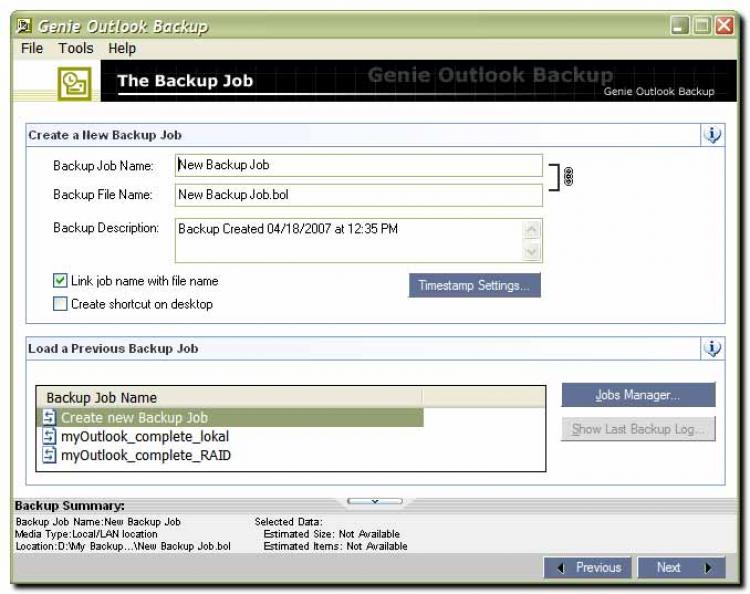Click the chain link icon beside name fields
The image size is (750, 594).
pyautogui.click(x=568, y=177)
